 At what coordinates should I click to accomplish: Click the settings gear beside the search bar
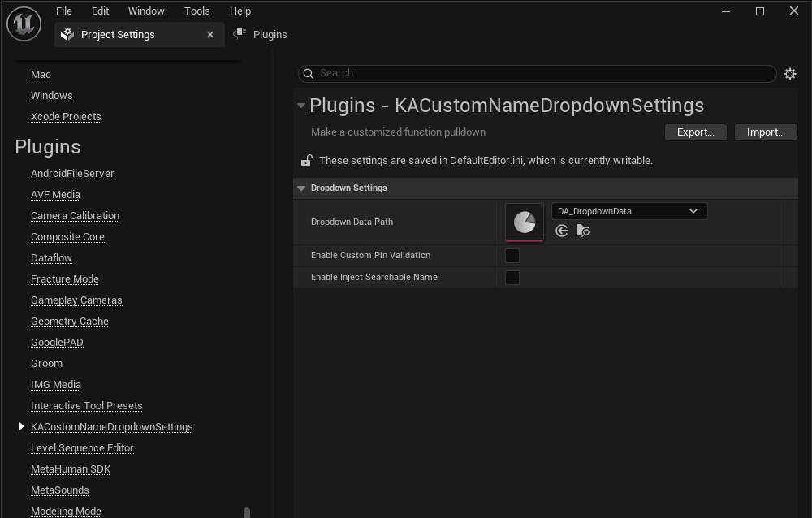point(789,74)
